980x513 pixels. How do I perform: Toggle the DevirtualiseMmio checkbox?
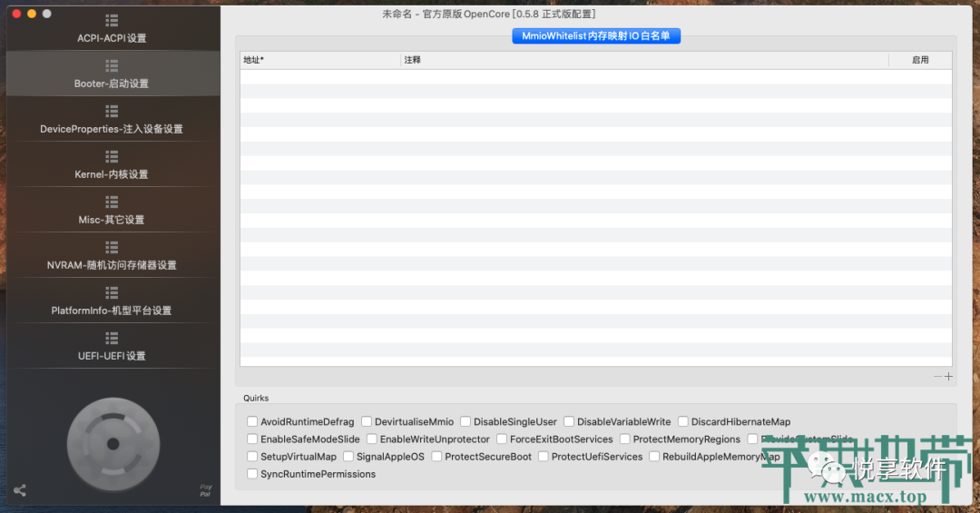(367, 421)
